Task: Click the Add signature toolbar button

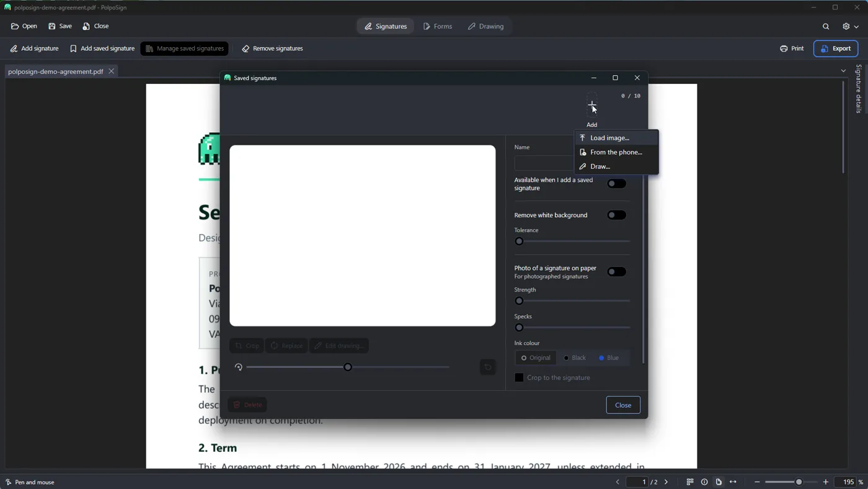Action: (34, 48)
